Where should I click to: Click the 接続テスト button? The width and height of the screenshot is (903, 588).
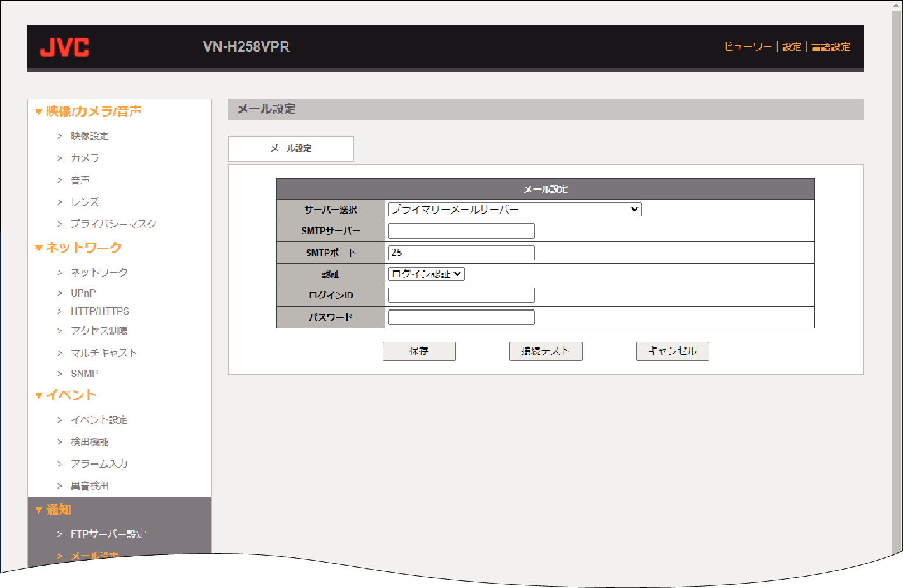[x=546, y=351]
